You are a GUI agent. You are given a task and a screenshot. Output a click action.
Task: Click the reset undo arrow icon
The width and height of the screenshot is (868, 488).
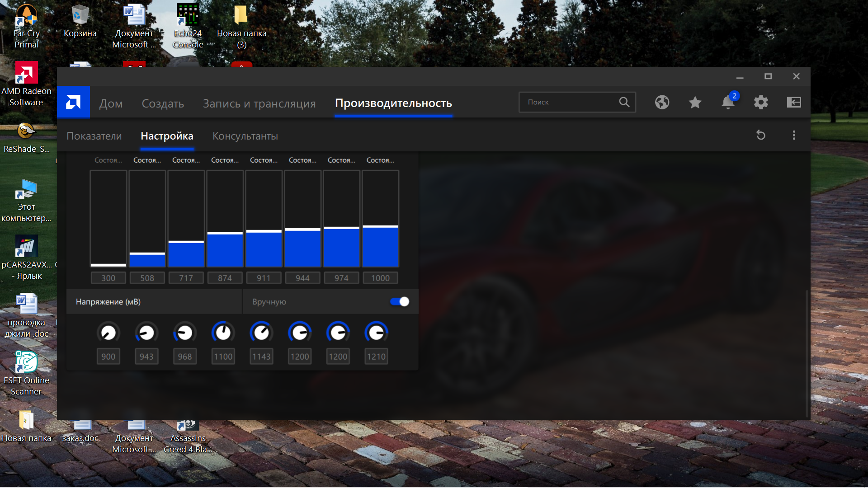click(761, 135)
